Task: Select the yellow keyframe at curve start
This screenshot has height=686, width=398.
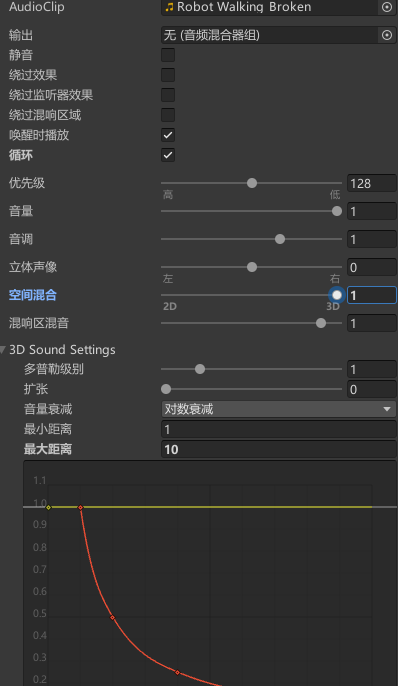Action: coord(49,508)
